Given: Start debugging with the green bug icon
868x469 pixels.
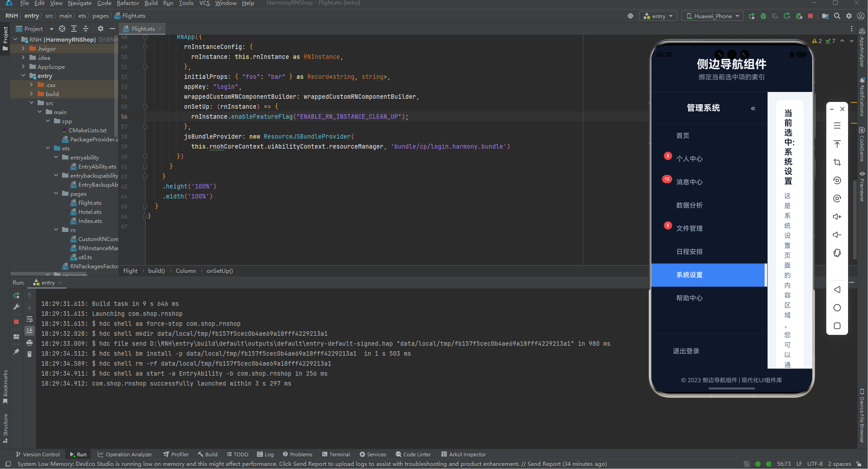Looking at the screenshot, I should click(763, 16).
